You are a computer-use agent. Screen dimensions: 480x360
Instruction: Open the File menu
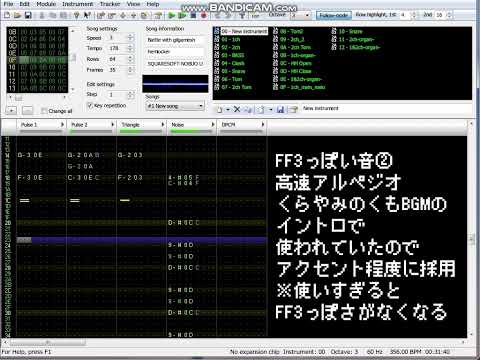click(8, 4)
